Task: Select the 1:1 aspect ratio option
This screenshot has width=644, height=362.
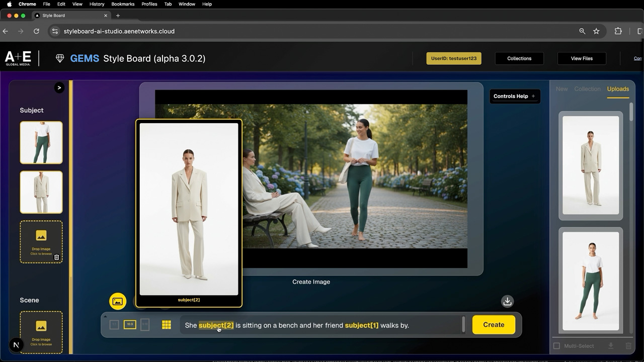Action: [x=114, y=325]
